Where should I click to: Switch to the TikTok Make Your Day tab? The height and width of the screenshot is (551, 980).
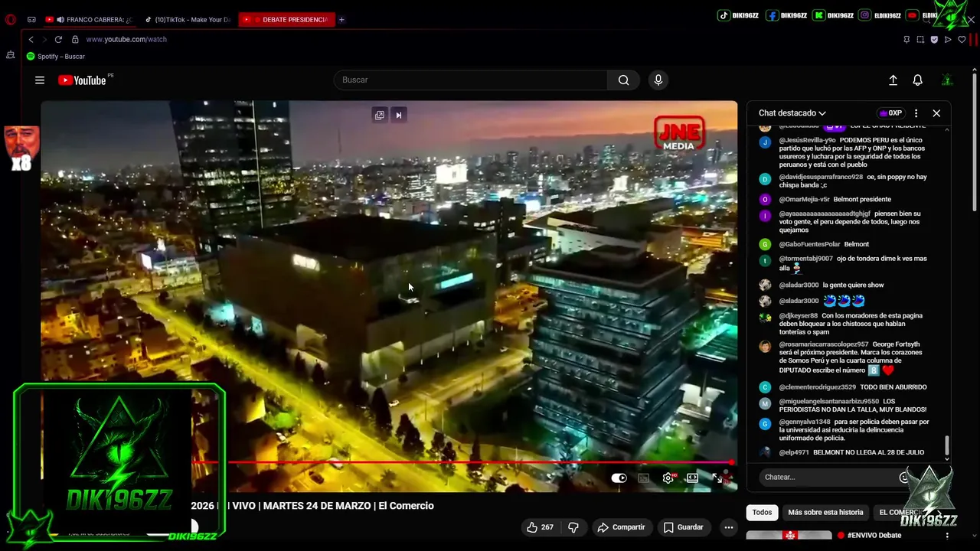[188, 19]
